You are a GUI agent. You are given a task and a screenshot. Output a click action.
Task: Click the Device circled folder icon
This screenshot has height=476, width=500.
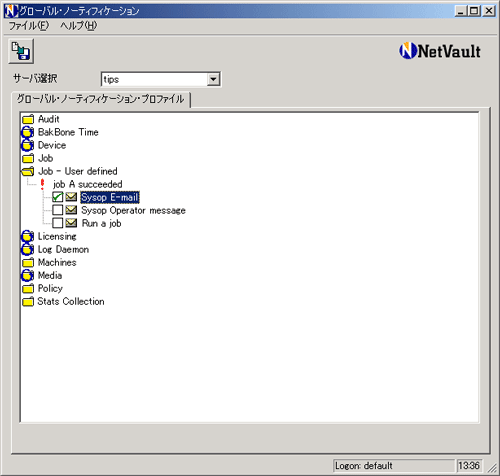[x=28, y=145]
